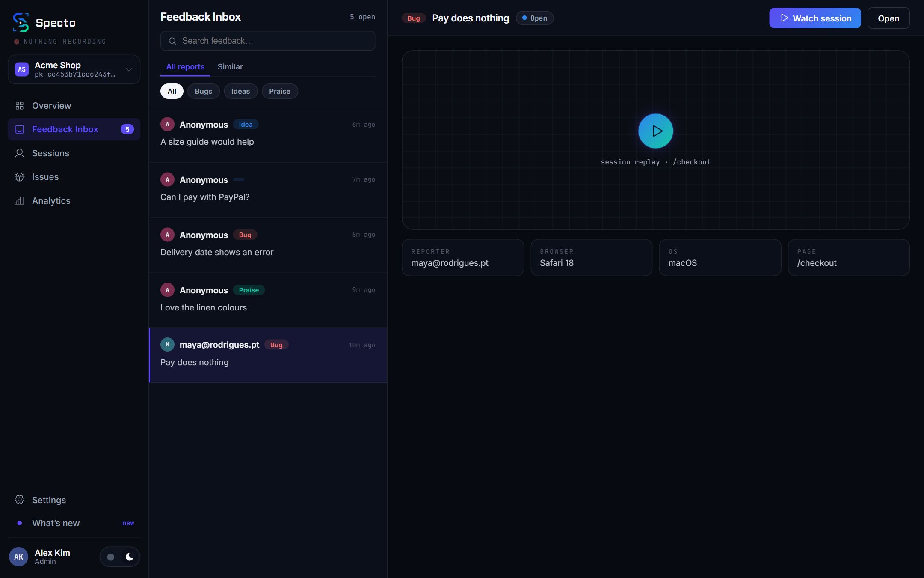The height and width of the screenshot is (578, 924).
Task: Go to Analytics in sidebar
Action: pos(74,201)
